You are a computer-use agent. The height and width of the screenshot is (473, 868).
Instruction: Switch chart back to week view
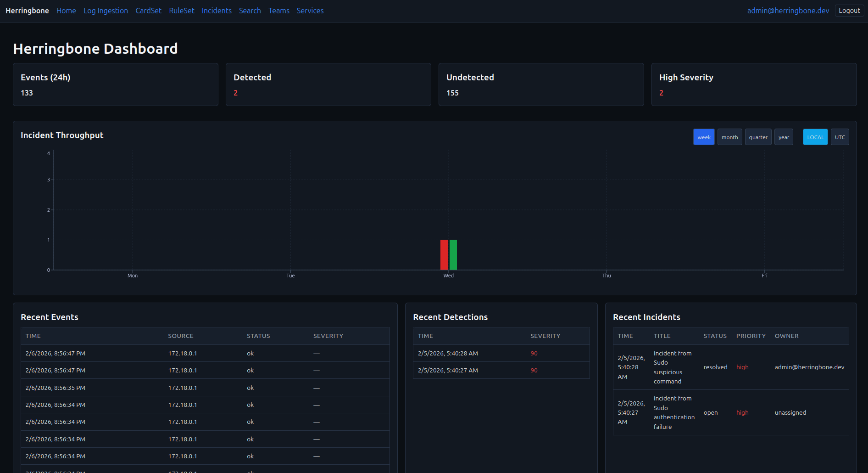[x=704, y=137]
